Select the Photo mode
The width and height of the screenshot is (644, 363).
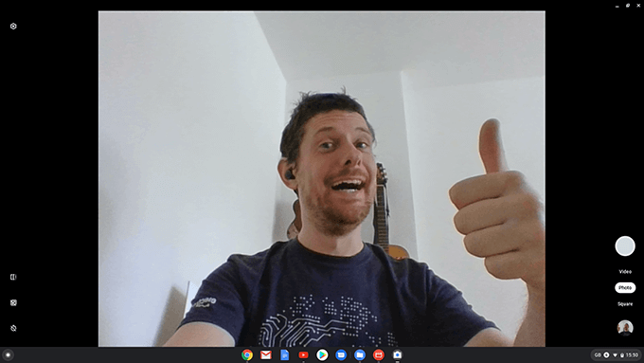click(625, 288)
